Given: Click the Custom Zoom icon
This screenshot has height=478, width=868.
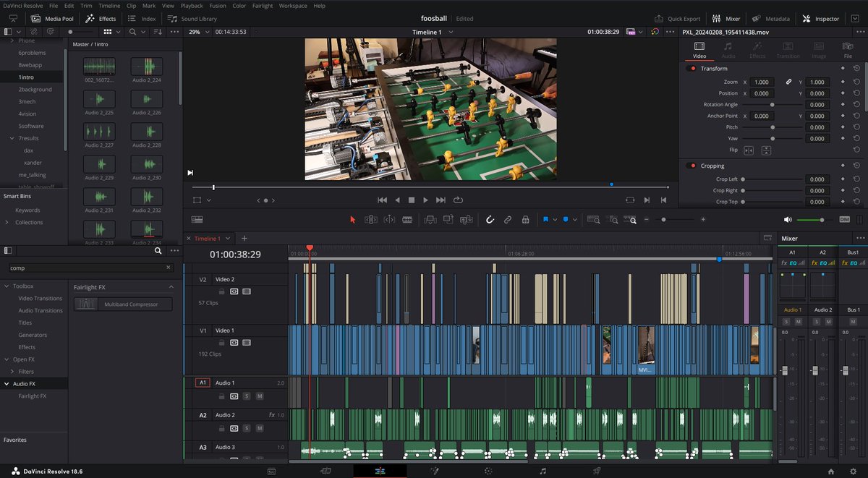Looking at the screenshot, I should point(631,219).
